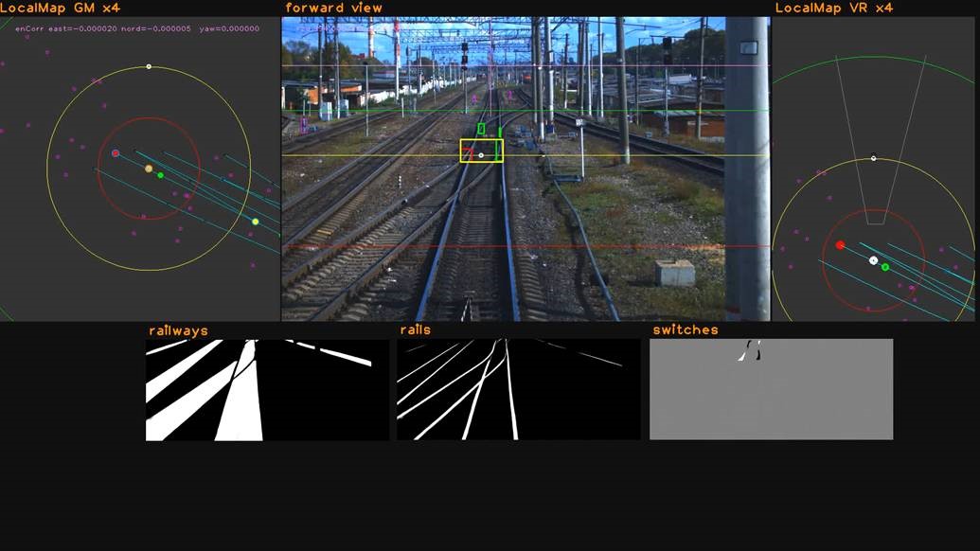
Task: Click the "switches" label
Action: [685, 329]
